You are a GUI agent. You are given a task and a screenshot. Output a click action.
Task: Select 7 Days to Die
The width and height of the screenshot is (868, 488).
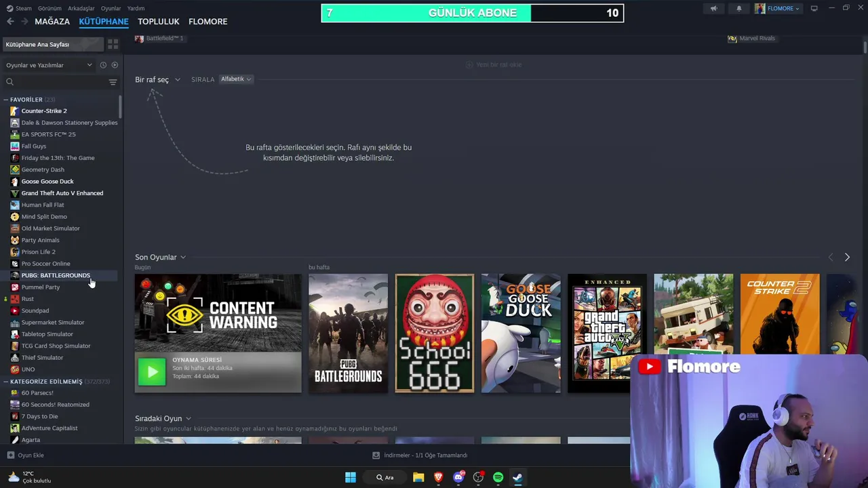pyautogui.click(x=39, y=416)
